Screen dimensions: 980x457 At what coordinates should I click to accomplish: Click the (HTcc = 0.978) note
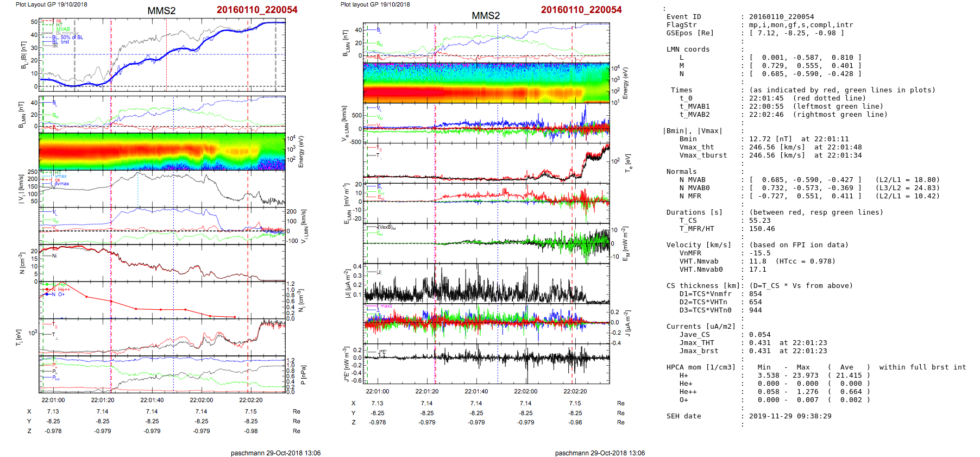[x=805, y=261]
